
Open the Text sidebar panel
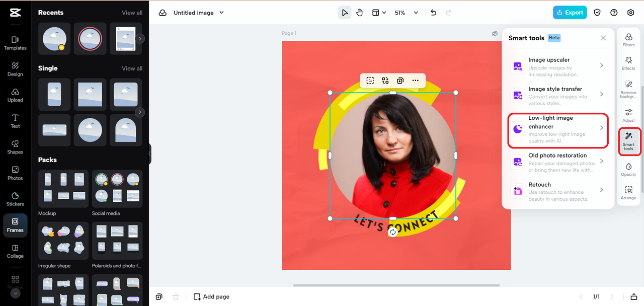click(x=15, y=121)
